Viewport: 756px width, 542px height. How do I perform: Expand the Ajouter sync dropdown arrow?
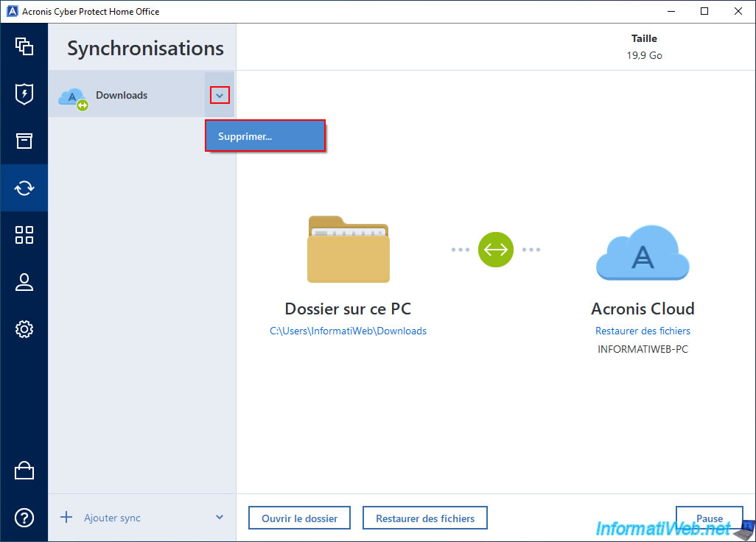(x=220, y=518)
